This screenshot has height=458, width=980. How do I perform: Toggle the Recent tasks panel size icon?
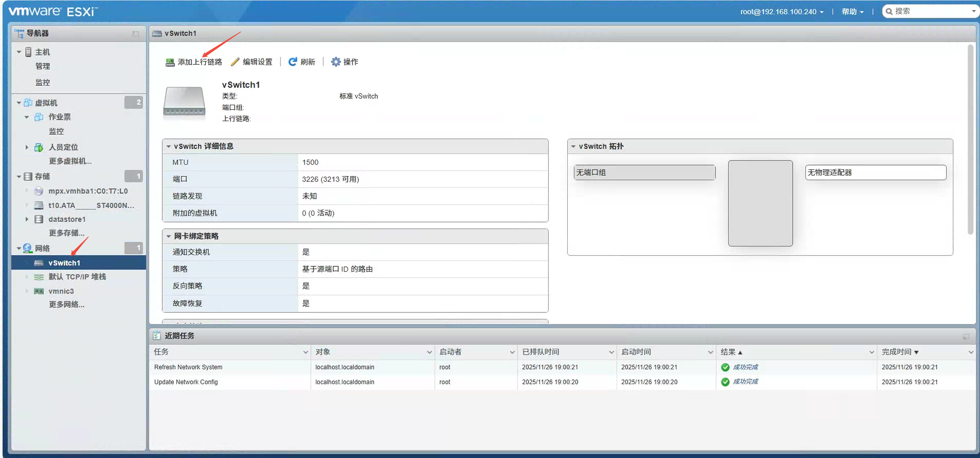pyautogui.click(x=966, y=336)
